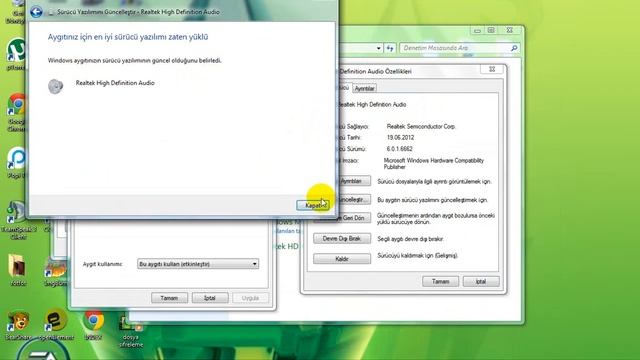Image resolution: width=640 pixels, height=360 pixels.
Task: Open the Aygıt kullanımı device usage dropdown
Action: pos(198,264)
